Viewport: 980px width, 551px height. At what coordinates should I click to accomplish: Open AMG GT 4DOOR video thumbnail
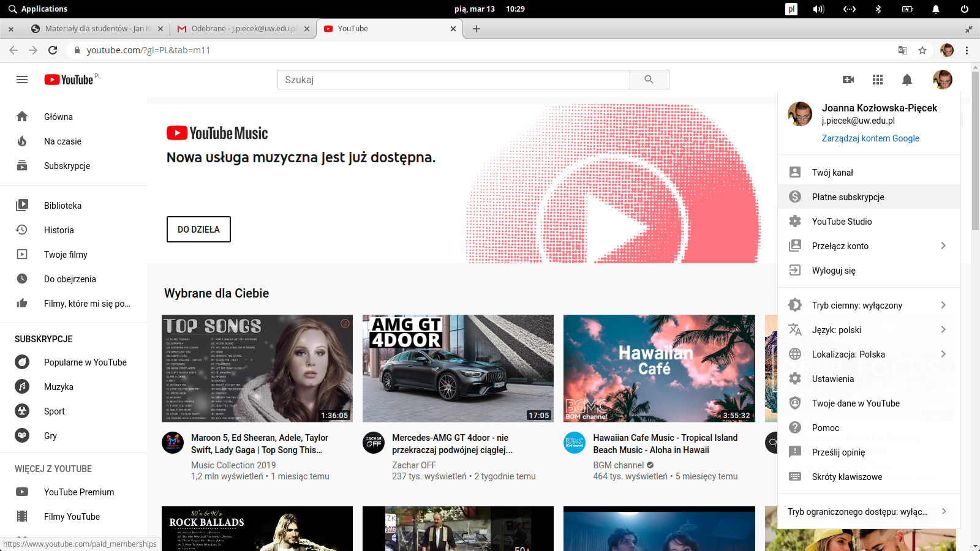point(458,369)
